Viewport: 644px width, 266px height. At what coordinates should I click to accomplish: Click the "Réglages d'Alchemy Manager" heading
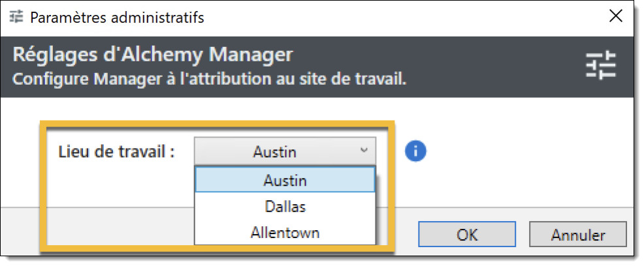(x=153, y=54)
